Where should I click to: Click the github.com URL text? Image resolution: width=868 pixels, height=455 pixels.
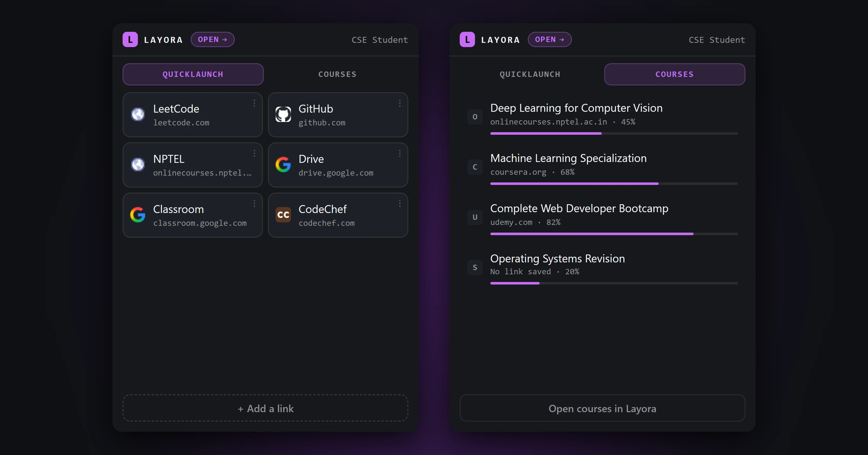tap(322, 123)
